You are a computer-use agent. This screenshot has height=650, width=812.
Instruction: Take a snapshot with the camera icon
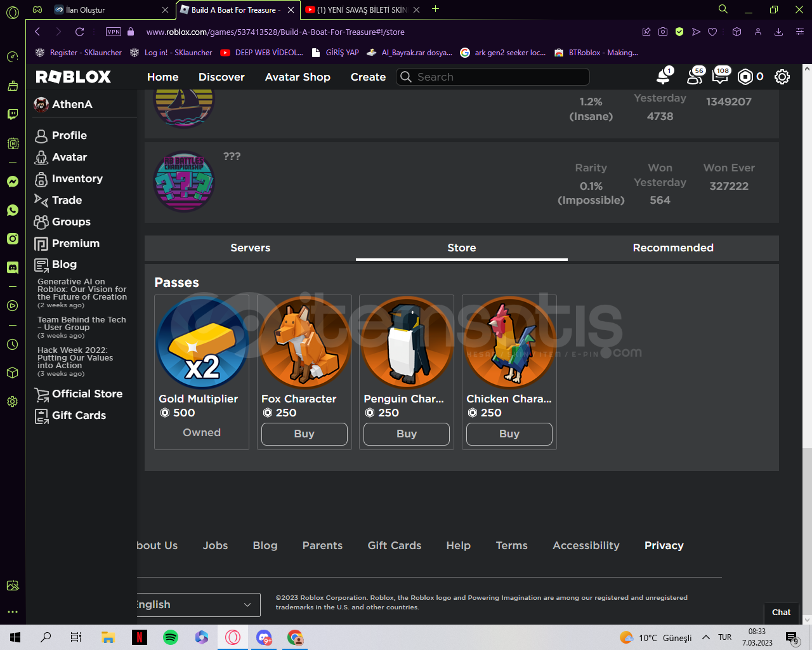(663, 31)
